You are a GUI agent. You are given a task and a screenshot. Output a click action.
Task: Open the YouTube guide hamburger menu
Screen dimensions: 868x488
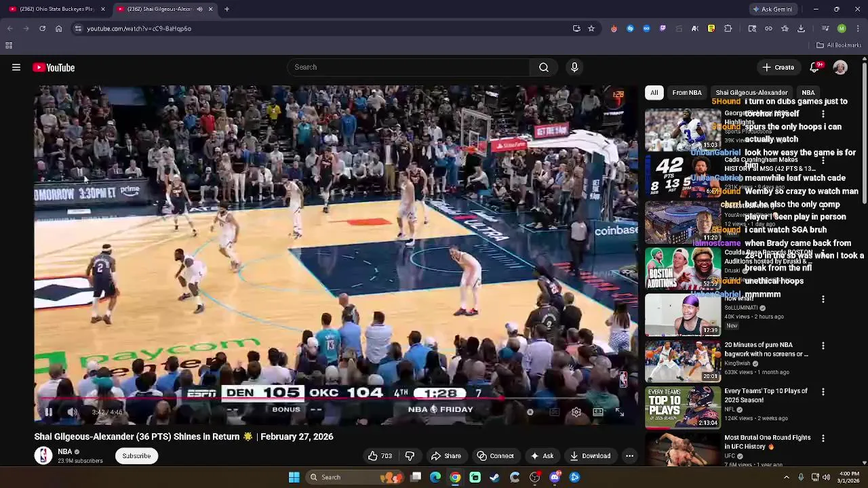click(16, 68)
